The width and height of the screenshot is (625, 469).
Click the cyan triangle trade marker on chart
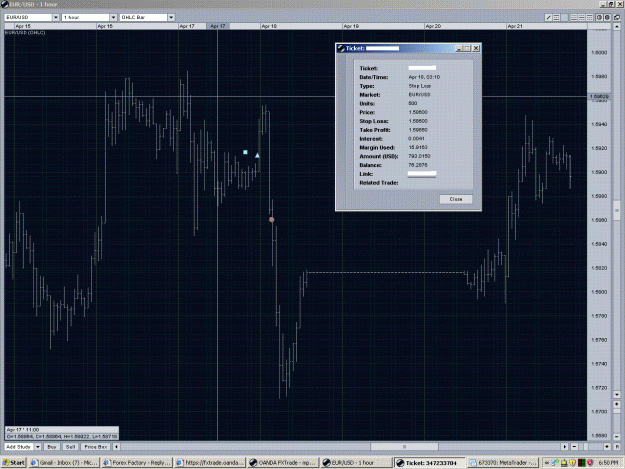coord(257,155)
